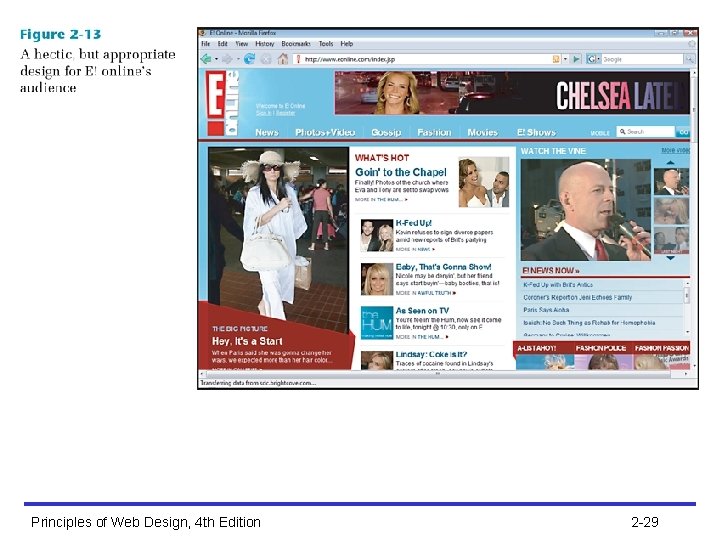Select the A-LIST A HOT! tab
Image resolution: width=720 pixels, height=540 pixels.
(537, 349)
